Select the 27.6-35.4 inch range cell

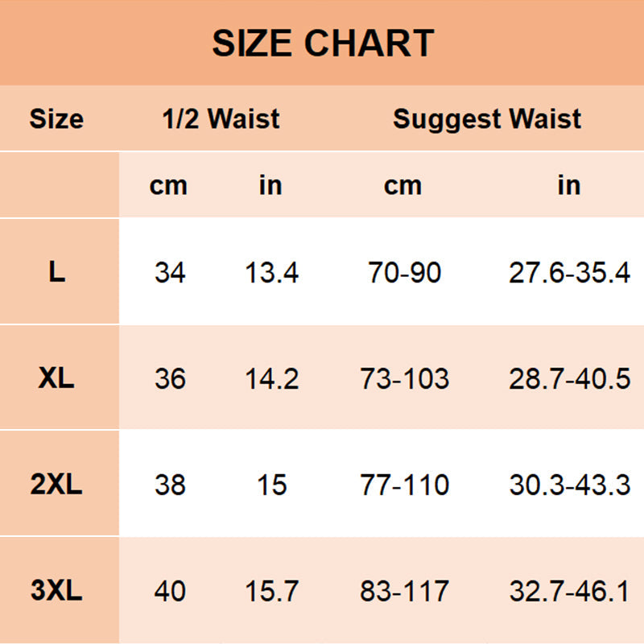(568, 273)
